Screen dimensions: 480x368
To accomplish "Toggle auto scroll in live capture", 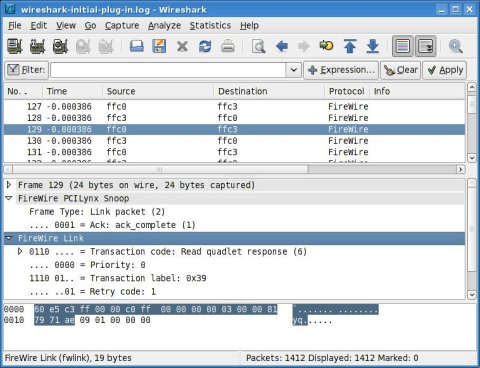I will pyautogui.click(x=426, y=46).
